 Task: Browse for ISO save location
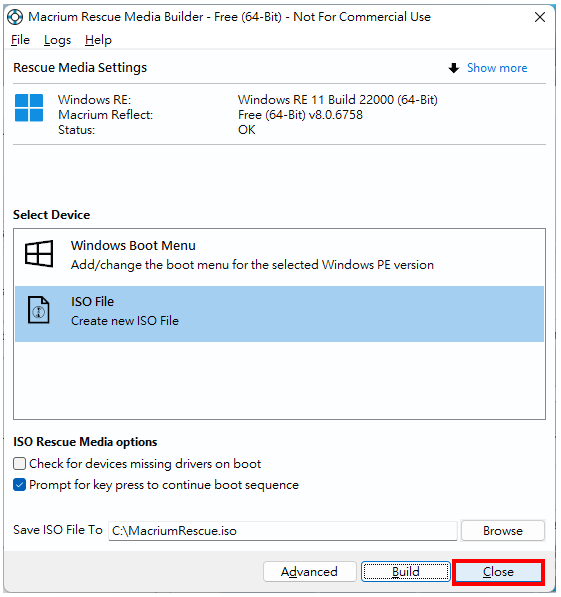point(503,530)
